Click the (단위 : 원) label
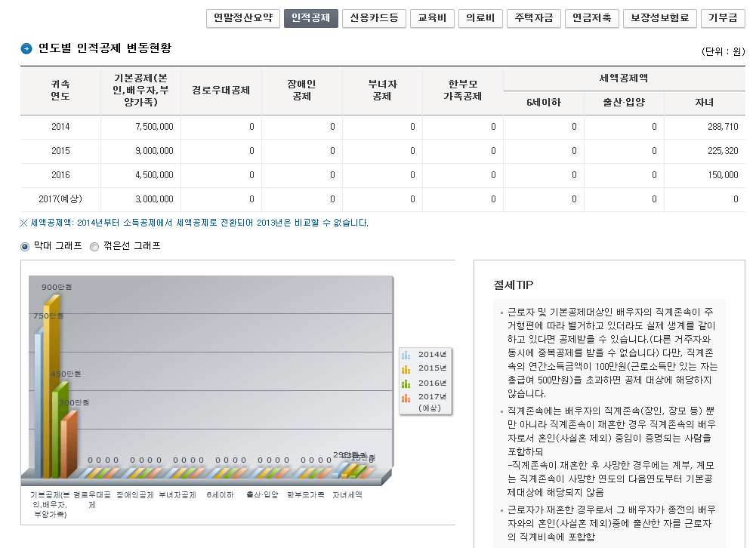This screenshot has width=756, height=548. tap(724, 51)
